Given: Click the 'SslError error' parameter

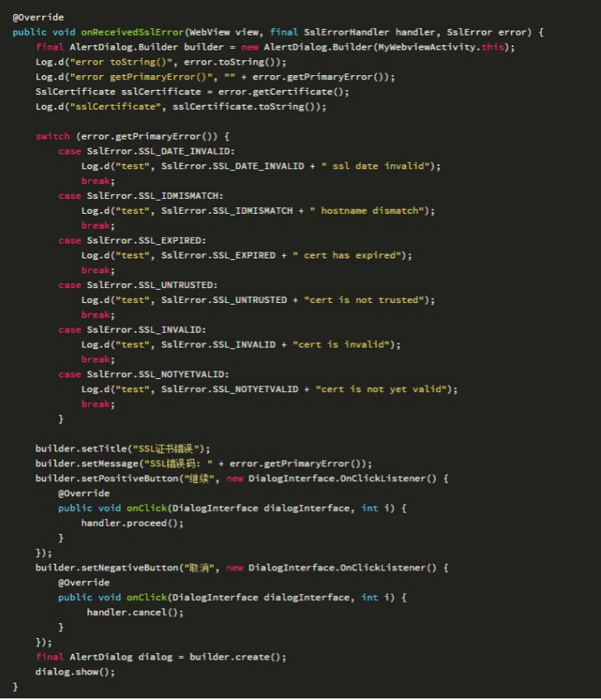Looking at the screenshot, I should tap(486, 32).
